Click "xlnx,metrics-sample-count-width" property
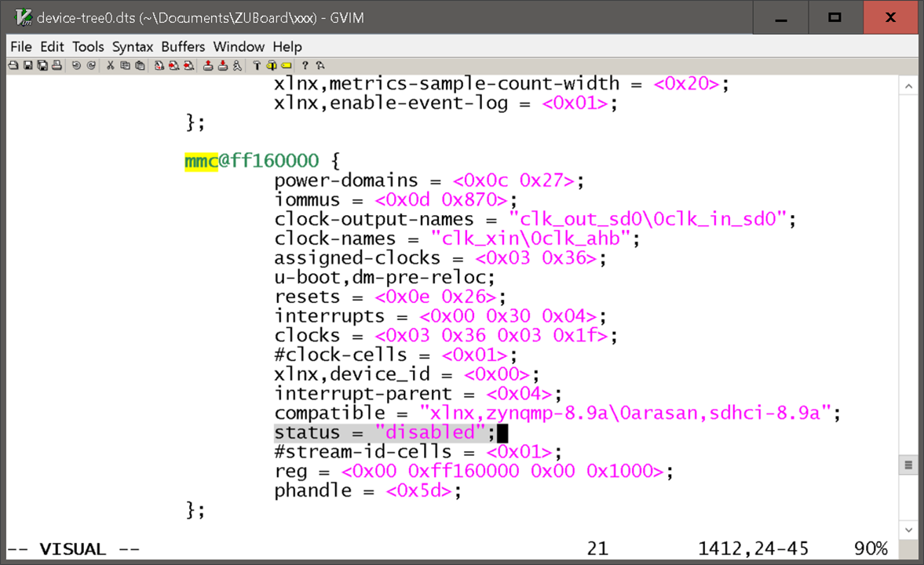The image size is (924, 565). [x=447, y=83]
